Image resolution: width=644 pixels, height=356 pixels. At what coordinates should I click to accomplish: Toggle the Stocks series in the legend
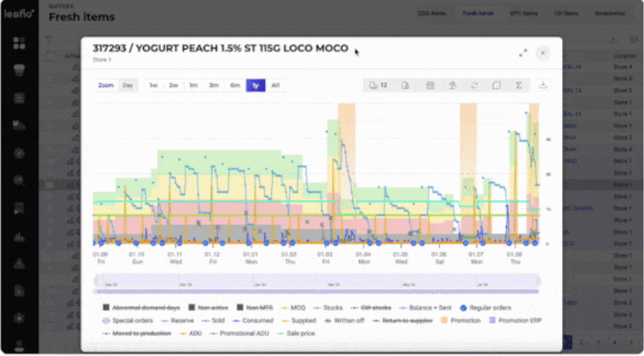(328, 307)
